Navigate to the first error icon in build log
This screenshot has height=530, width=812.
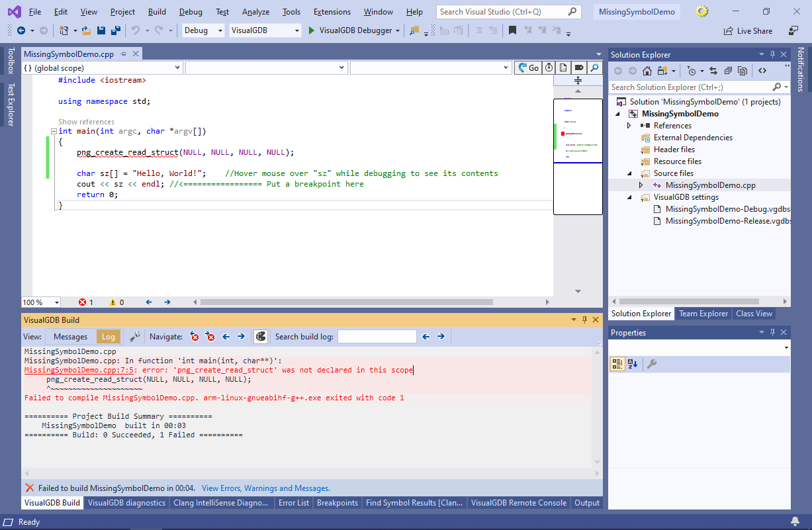(195, 336)
